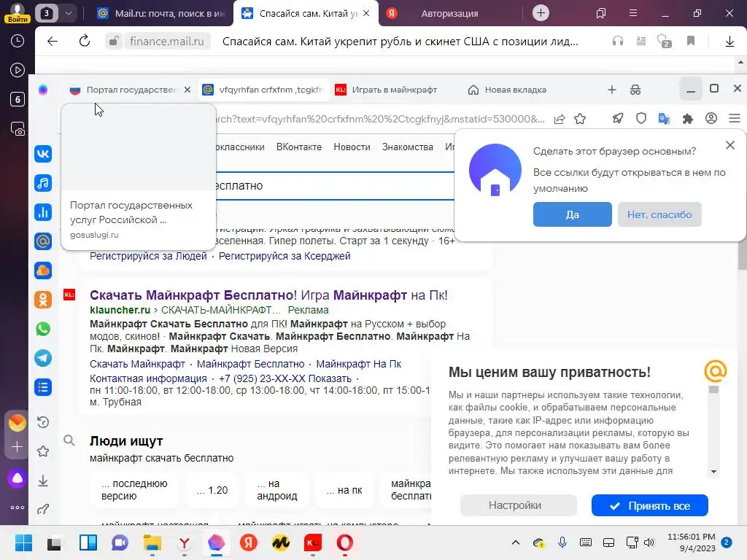Click rocket turbo icon in Atom toolbar
This screenshot has height=560, width=747.
click(x=618, y=119)
